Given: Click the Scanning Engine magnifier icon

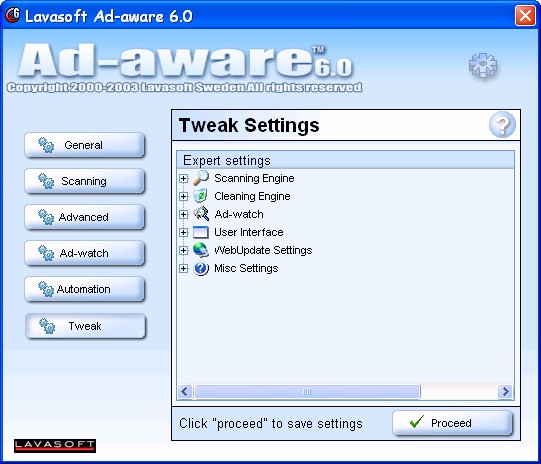Looking at the screenshot, I should coord(201,178).
